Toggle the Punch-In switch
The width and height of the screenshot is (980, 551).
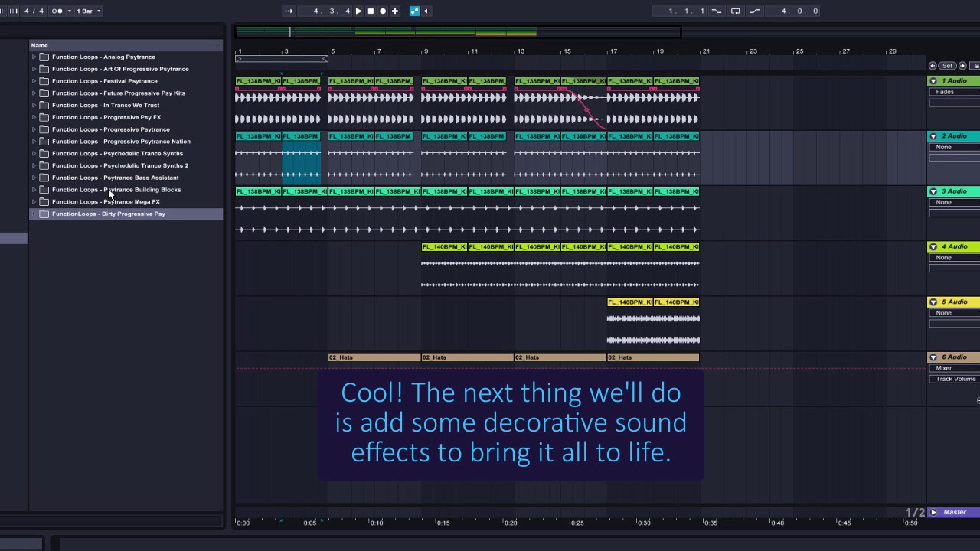(x=717, y=11)
